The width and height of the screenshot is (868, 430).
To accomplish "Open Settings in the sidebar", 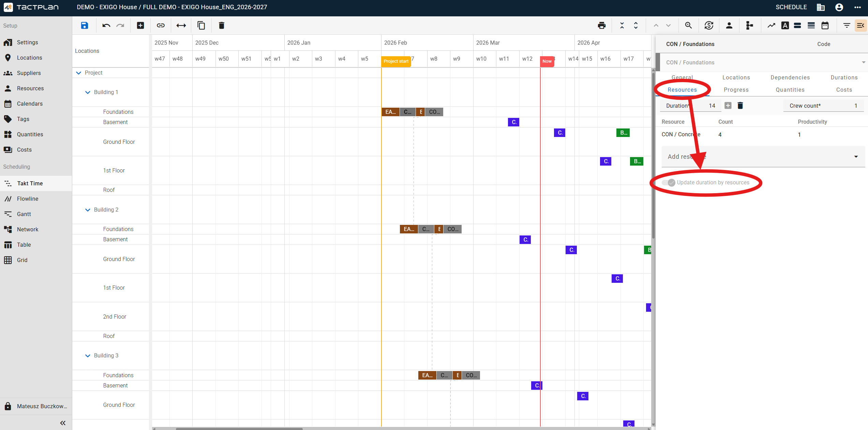I will tap(36, 42).
